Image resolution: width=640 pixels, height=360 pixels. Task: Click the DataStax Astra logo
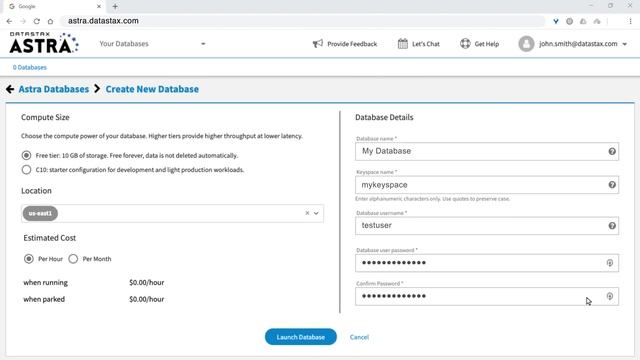click(44, 43)
